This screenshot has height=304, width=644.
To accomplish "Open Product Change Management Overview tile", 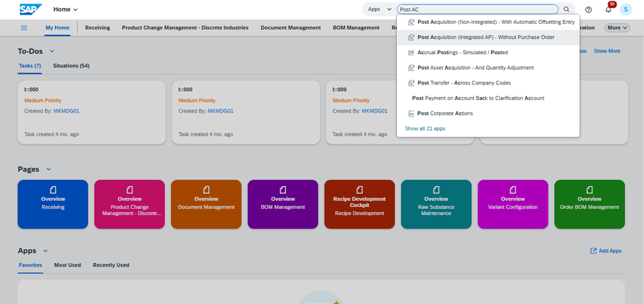I will pos(129,204).
